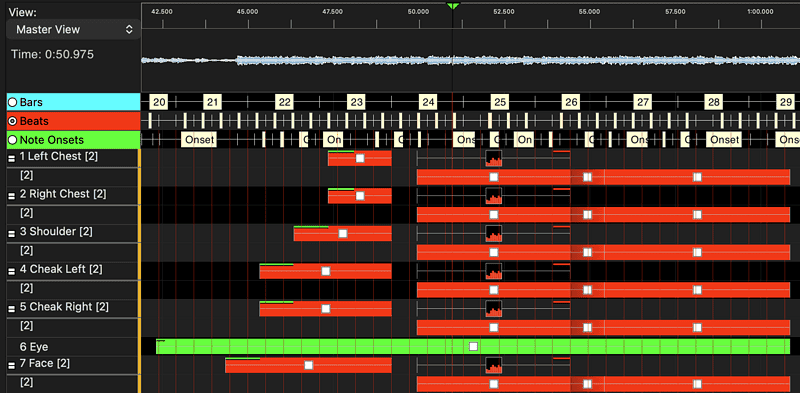Select bar 20 timing mark
The width and height of the screenshot is (800, 393).
click(x=159, y=102)
